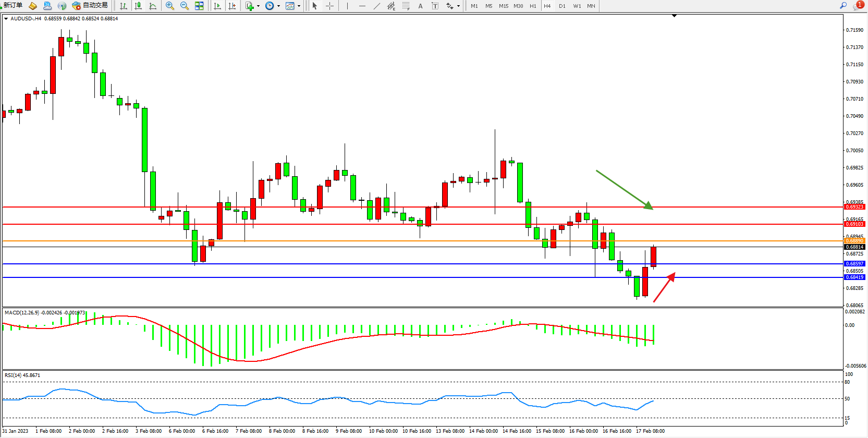The width and height of the screenshot is (868, 438).
Task: Click the chart shift marker triangle
Action: click(x=674, y=16)
